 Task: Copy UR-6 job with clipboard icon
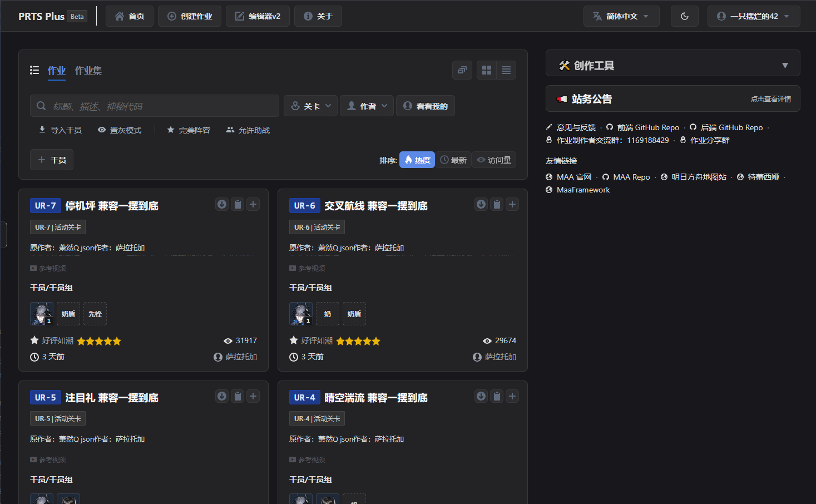tap(497, 204)
